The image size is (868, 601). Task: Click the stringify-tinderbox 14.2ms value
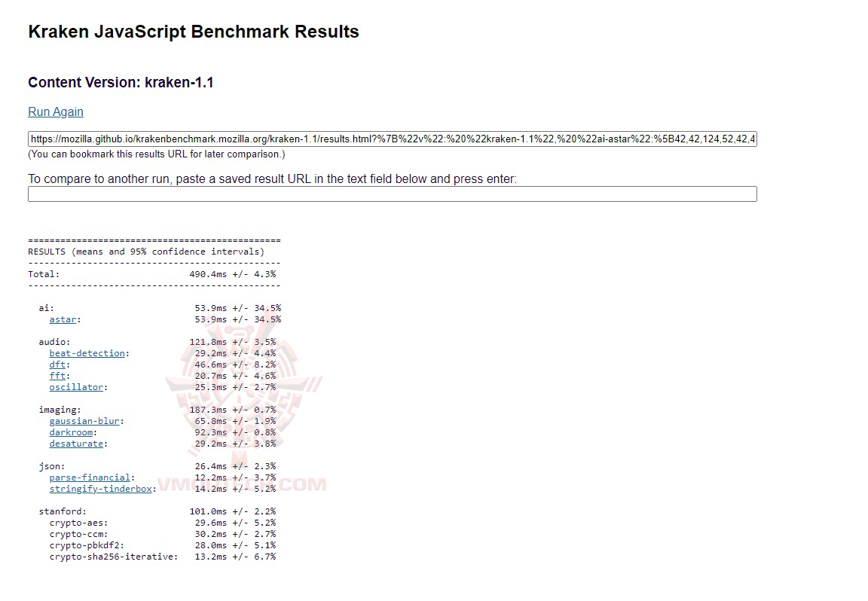coord(210,489)
